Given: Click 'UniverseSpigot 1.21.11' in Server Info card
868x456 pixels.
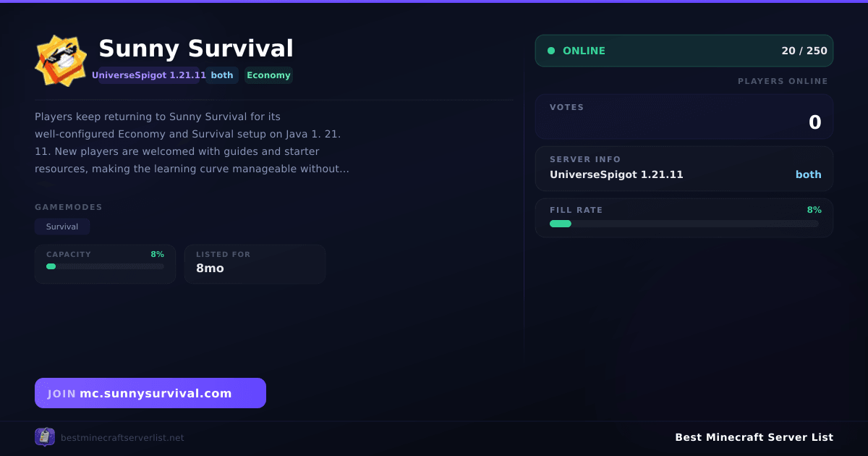Looking at the screenshot, I should (x=616, y=174).
